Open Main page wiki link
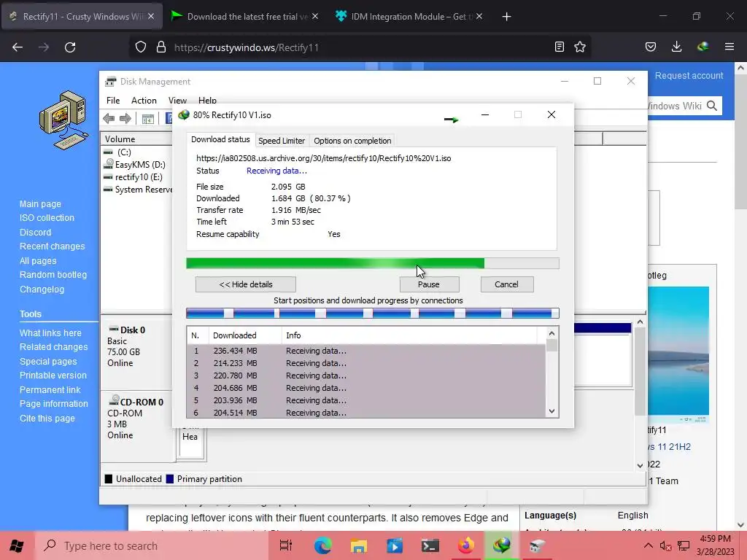Screen dimensions: 747x560 pyautogui.click(x=41, y=204)
